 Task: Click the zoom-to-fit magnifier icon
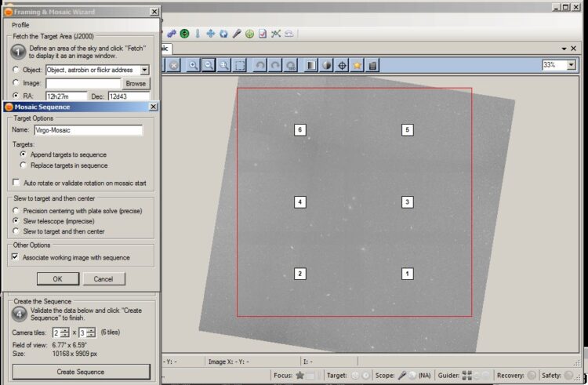[x=224, y=66]
